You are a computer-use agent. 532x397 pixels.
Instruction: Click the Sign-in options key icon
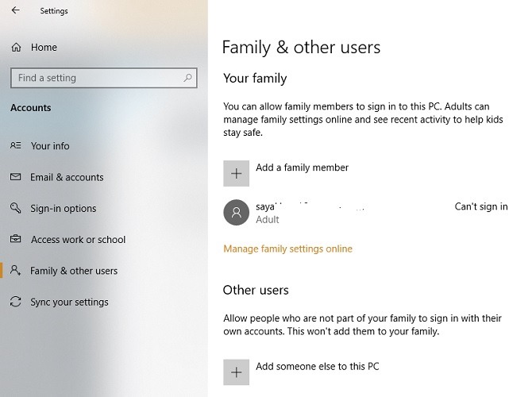(16, 208)
